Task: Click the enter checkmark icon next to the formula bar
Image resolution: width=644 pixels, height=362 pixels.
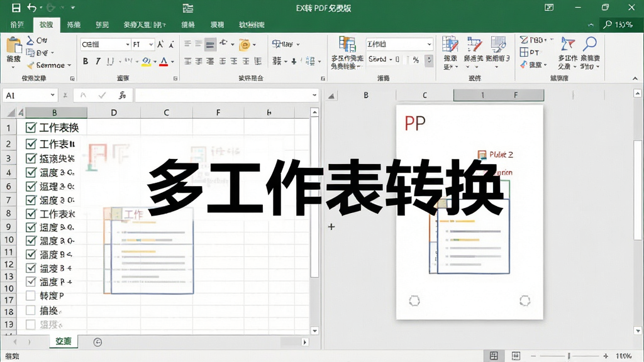Action: pyautogui.click(x=103, y=96)
